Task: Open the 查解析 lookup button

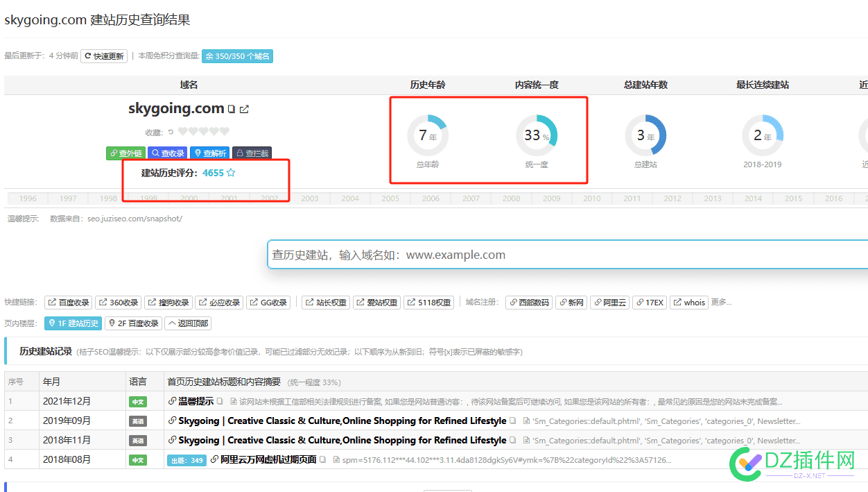Action: click(x=209, y=153)
